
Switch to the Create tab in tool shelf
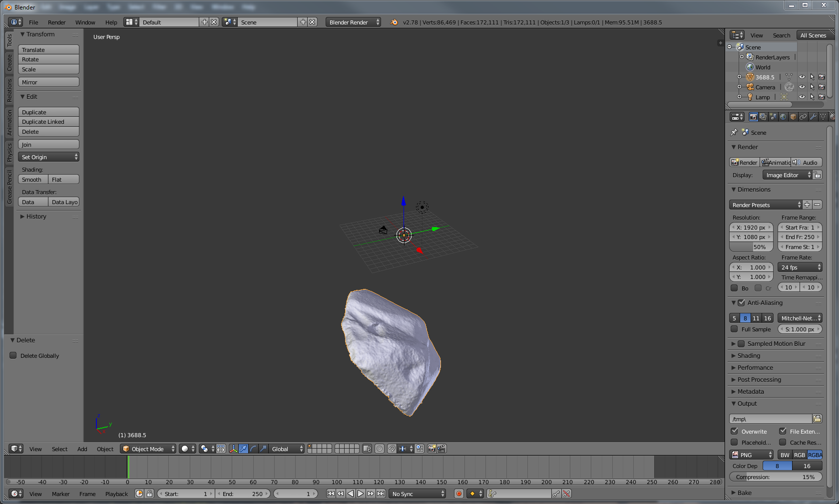(9, 63)
